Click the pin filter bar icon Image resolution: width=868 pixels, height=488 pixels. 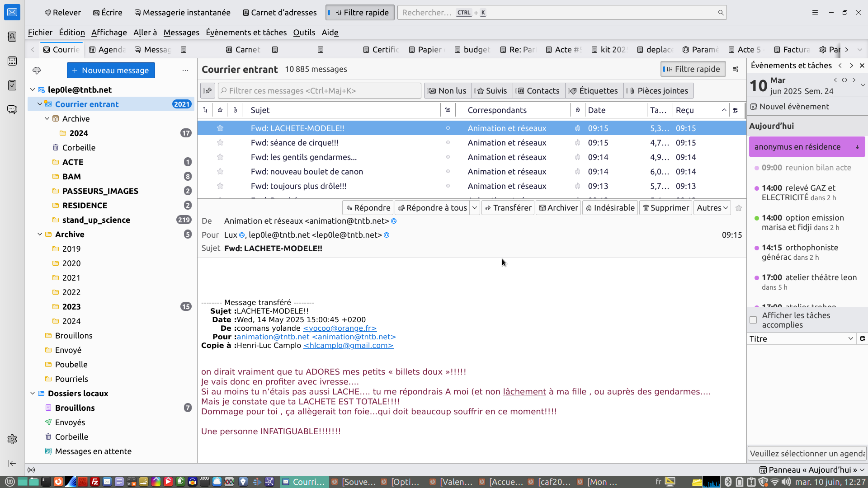pyautogui.click(x=208, y=91)
